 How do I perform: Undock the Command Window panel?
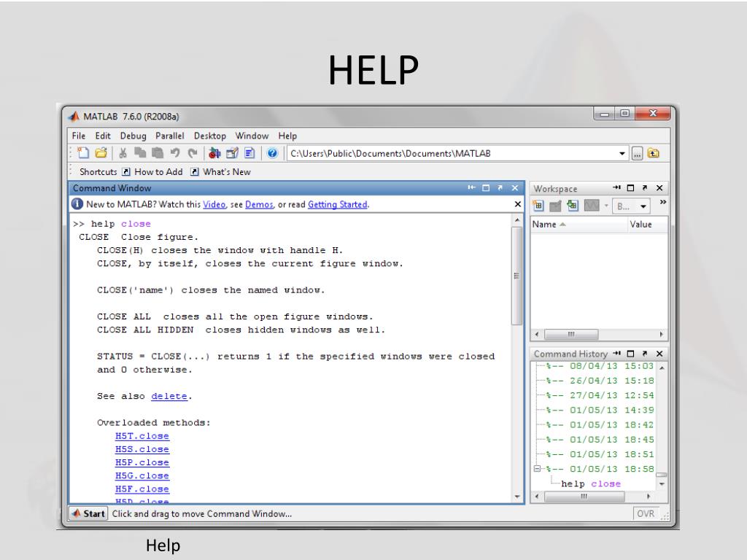500,188
